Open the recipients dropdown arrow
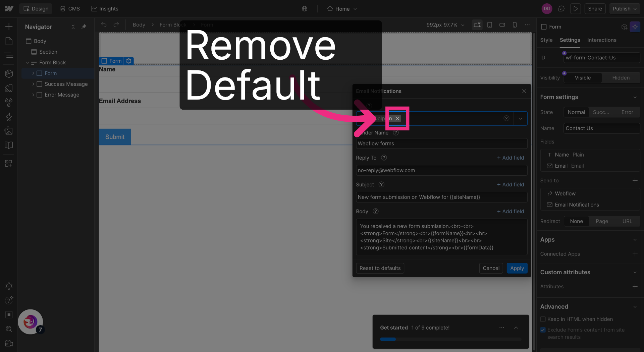644x352 pixels. pos(520,119)
